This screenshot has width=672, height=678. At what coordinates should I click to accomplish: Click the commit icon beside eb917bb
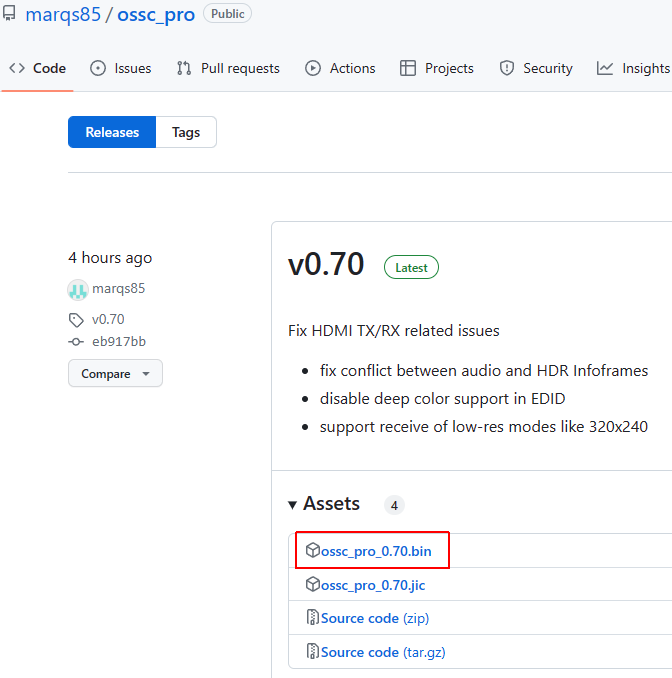pyautogui.click(x=76, y=342)
